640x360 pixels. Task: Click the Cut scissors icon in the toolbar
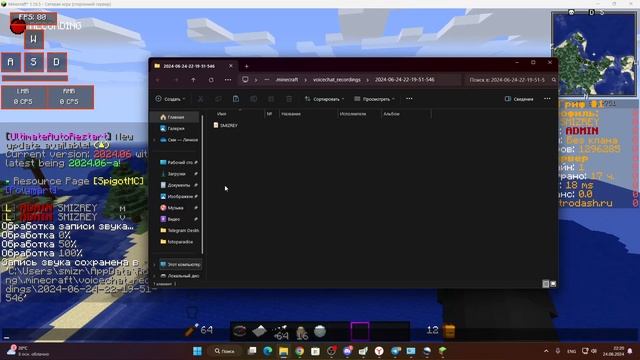201,99
